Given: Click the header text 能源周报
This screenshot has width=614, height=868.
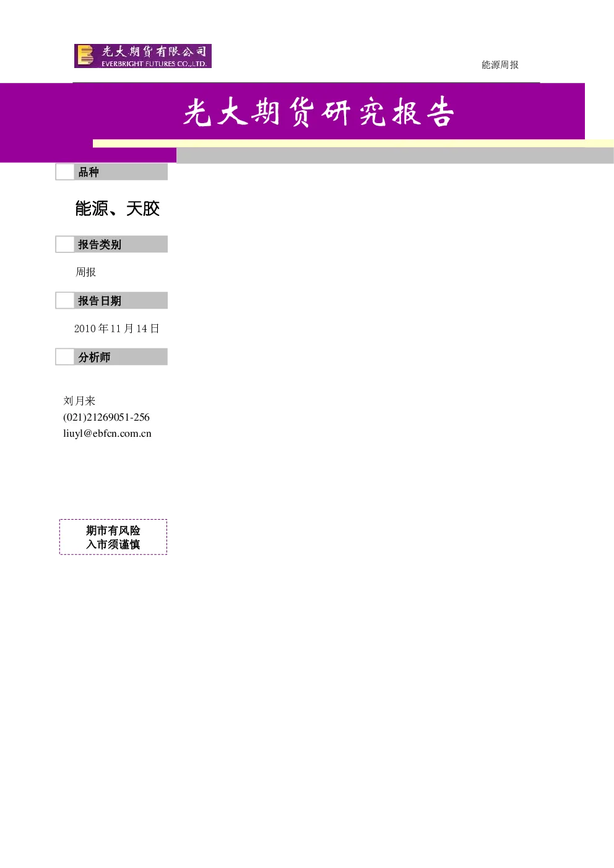Looking at the screenshot, I should tap(500, 65).
